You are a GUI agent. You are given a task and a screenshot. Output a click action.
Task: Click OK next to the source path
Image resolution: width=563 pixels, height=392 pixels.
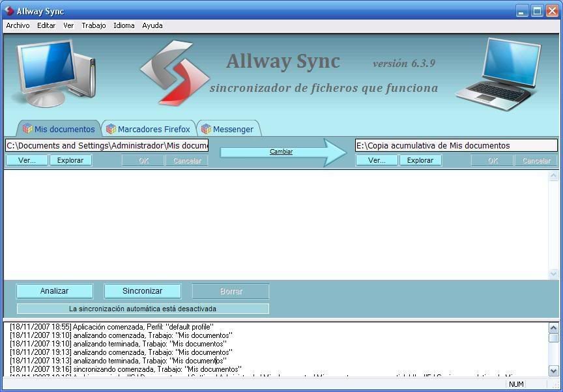[x=143, y=161]
